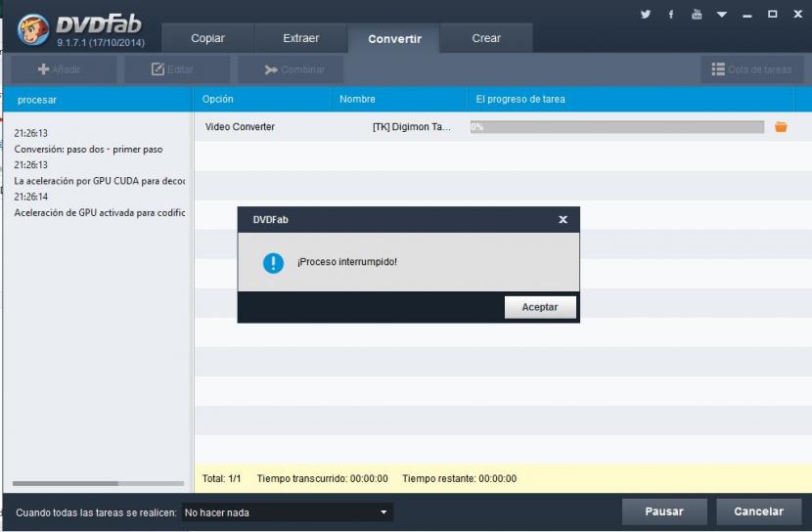This screenshot has width=812, height=532.
Task: Open the output folder icon for the task
Action: click(x=781, y=127)
